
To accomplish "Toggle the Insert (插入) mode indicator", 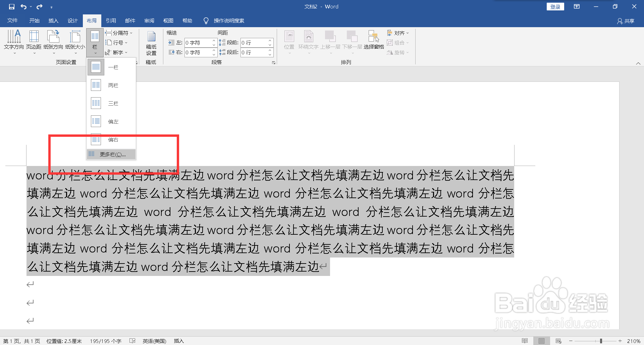I will point(179,341).
